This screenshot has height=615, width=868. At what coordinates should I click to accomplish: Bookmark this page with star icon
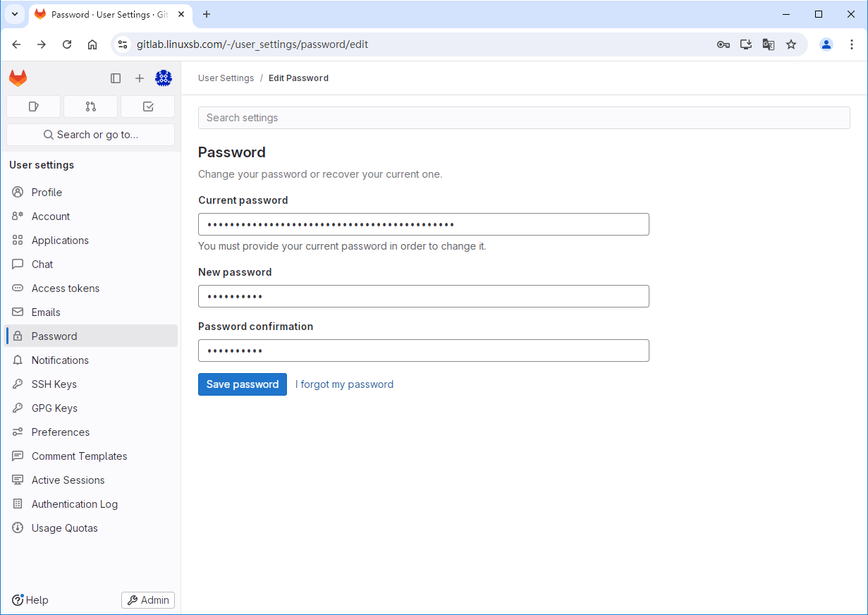click(x=791, y=44)
